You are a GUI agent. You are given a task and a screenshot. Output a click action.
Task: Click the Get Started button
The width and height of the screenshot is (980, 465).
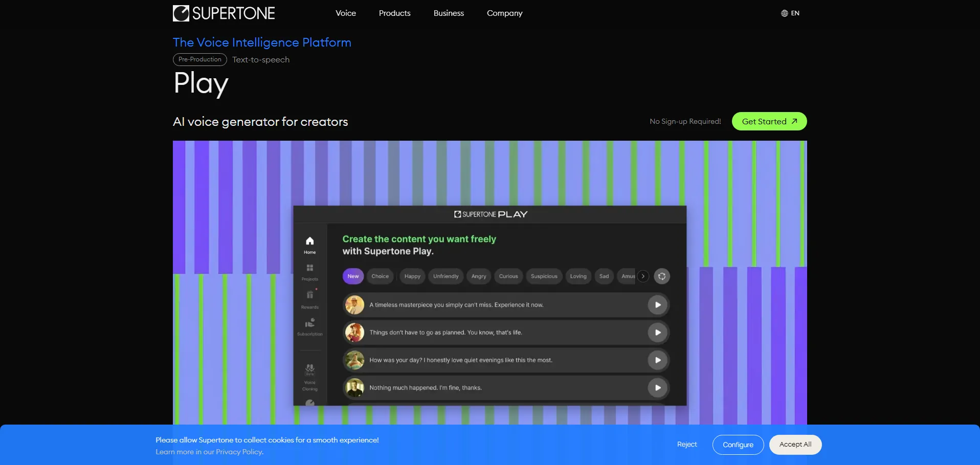[x=769, y=121]
